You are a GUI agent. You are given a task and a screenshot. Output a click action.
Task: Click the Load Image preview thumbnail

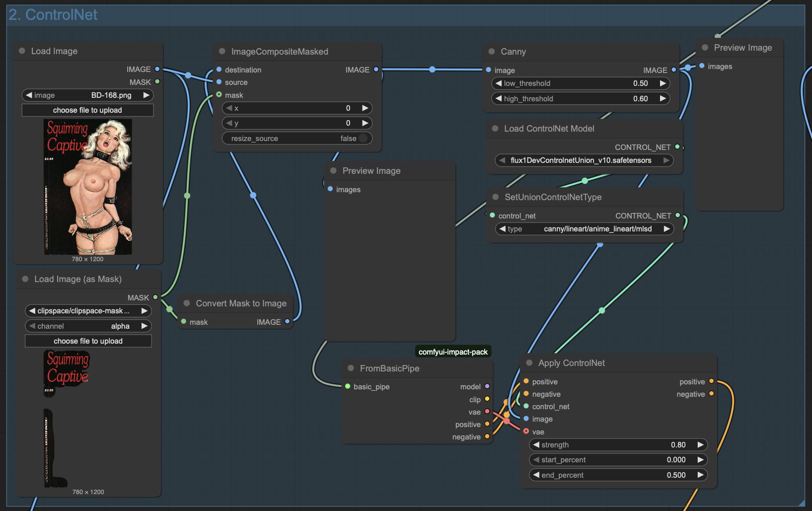pos(88,187)
